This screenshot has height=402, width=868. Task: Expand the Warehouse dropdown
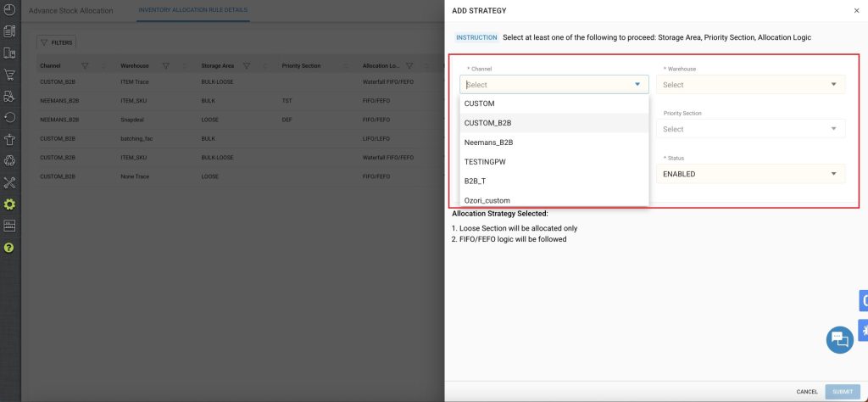pyautogui.click(x=750, y=85)
